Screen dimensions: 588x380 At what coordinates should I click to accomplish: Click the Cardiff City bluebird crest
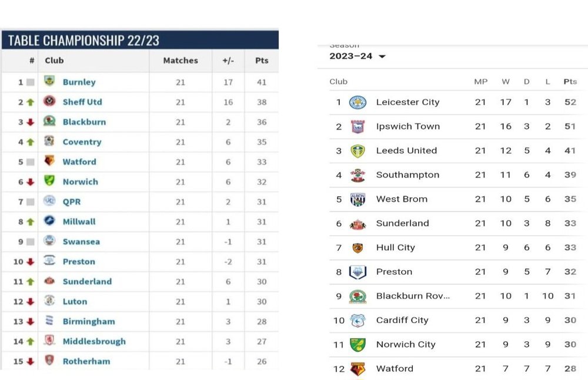click(358, 321)
